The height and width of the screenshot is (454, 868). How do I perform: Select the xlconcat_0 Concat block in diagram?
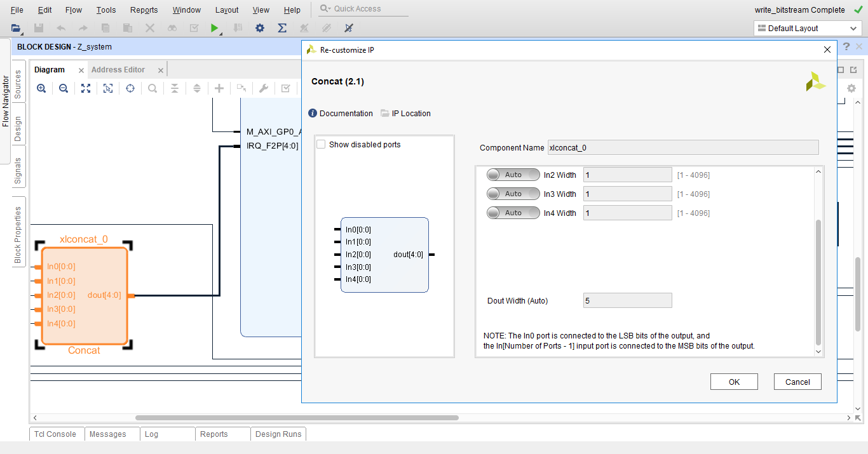point(84,296)
